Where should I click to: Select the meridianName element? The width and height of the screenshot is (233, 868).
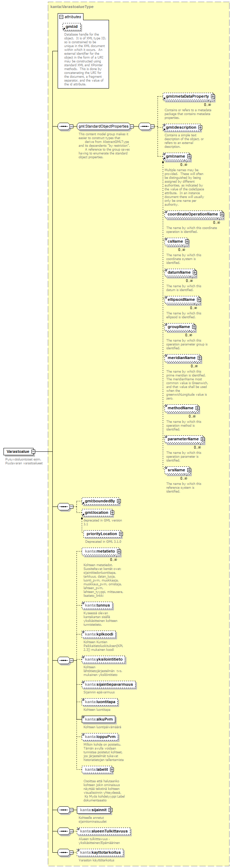(182, 358)
